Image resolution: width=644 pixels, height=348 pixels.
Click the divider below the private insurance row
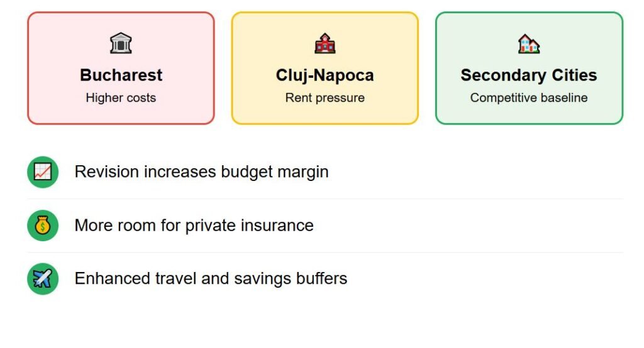point(325,253)
